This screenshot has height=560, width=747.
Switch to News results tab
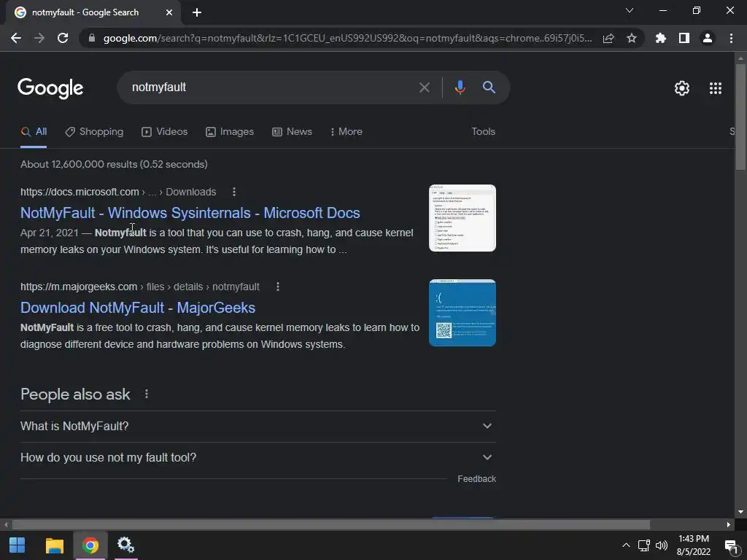(x=292, y=132)
